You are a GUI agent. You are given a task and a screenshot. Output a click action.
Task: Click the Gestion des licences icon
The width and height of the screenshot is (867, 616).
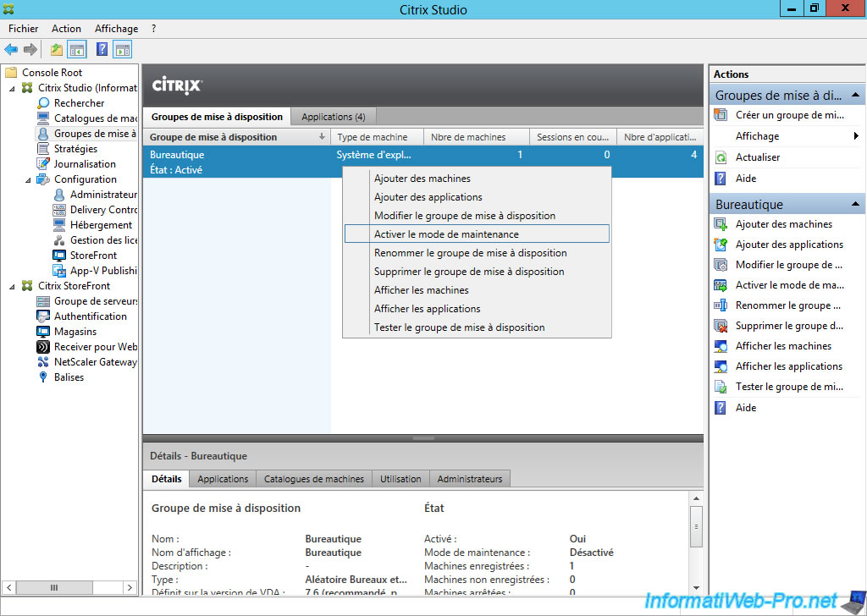coord(59,240)
